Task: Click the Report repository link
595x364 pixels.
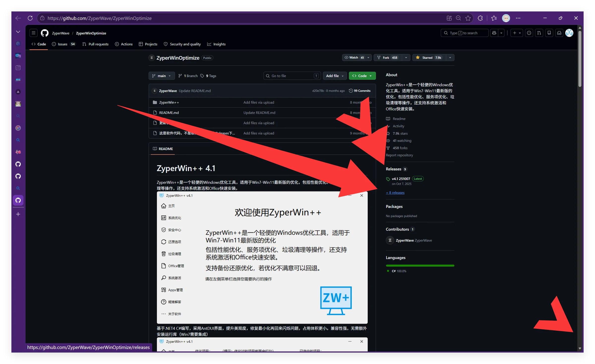Action: 399,155
